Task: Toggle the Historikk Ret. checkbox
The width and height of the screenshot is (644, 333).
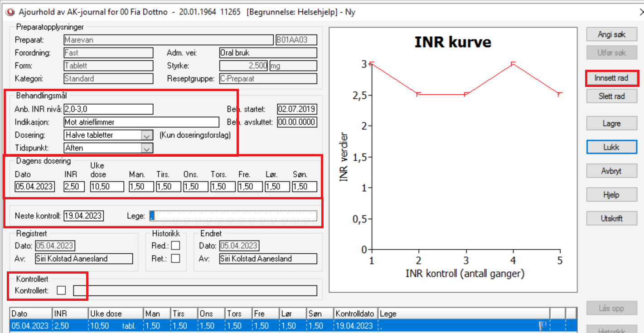Action: (175, 258)
